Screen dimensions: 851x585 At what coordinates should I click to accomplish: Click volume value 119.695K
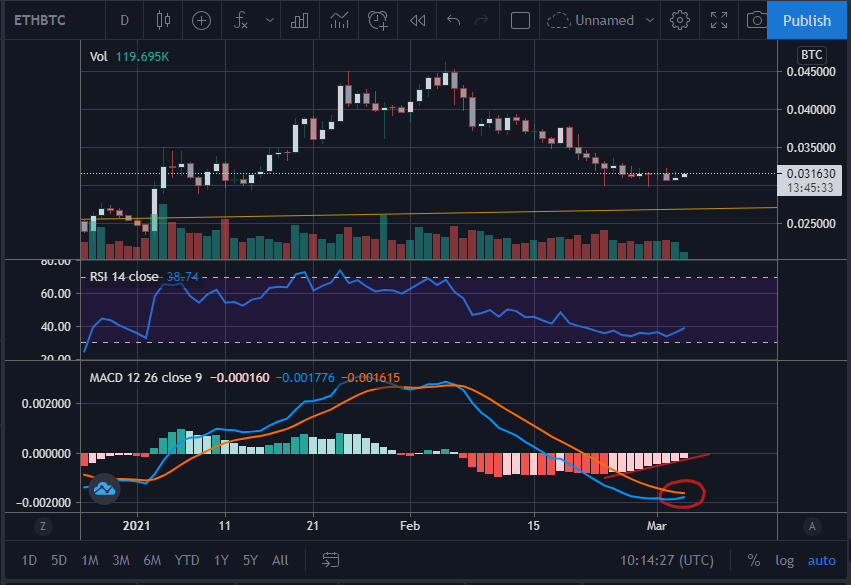142,56
